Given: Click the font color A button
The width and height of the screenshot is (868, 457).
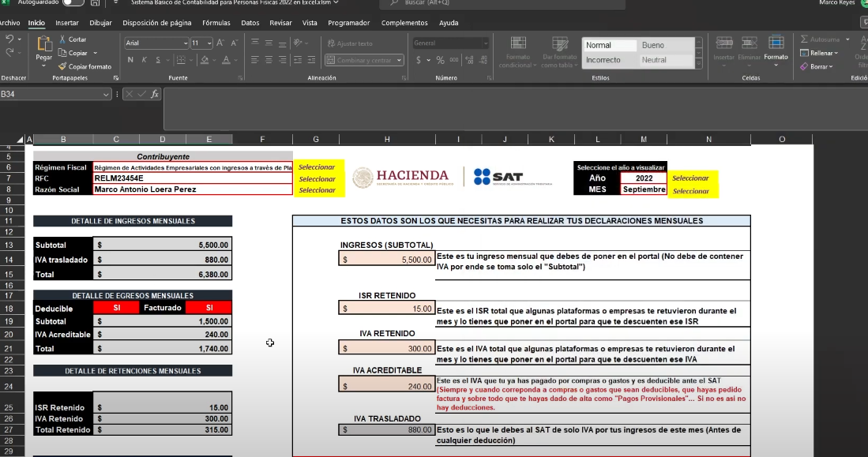Looking at the screenshot, I should pos(226,60).
